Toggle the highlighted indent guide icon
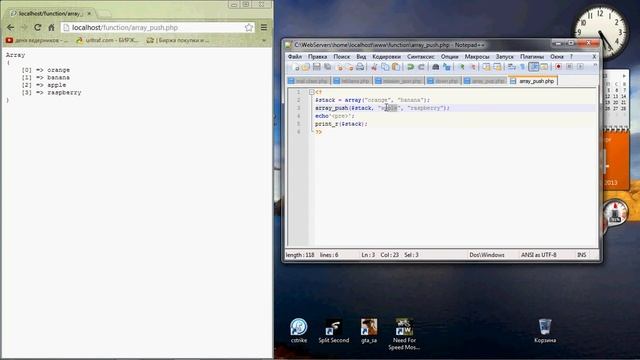Image resolution: width=640 pixels, height=360 pixels. tap(533, 67)
